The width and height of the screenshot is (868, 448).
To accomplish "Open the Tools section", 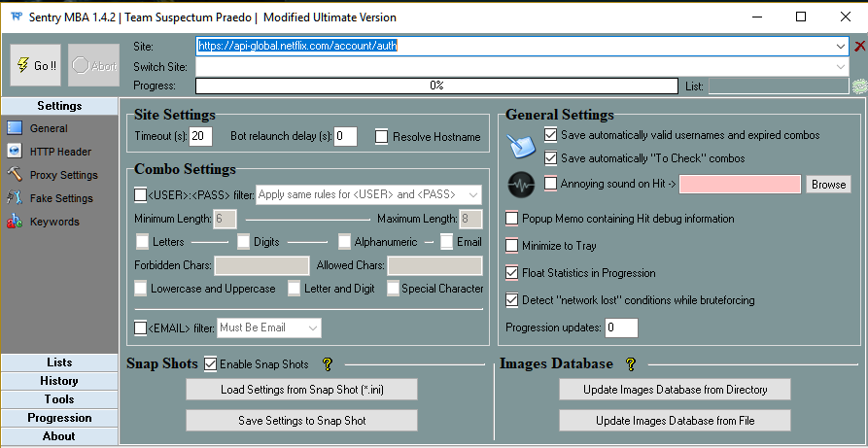I will pos(59,399).
